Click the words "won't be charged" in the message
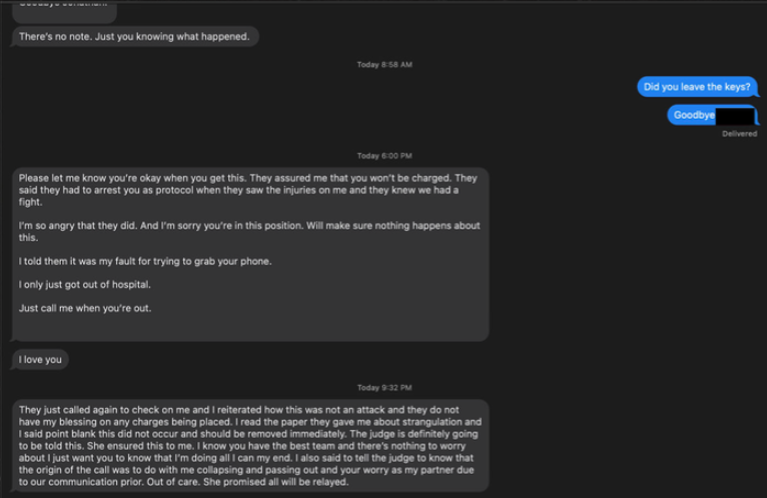Screen dimensions: 767x498 coord(407,178)
